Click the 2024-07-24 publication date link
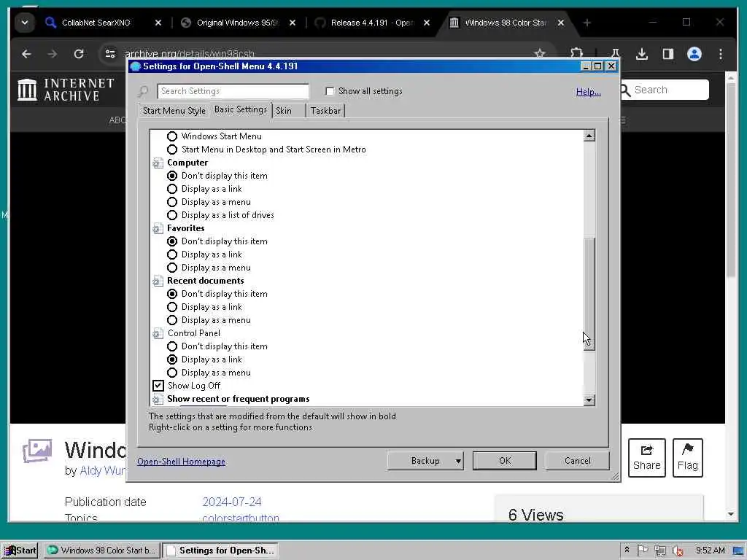This screenshot has height=560, width=747. tap(232, 502)
